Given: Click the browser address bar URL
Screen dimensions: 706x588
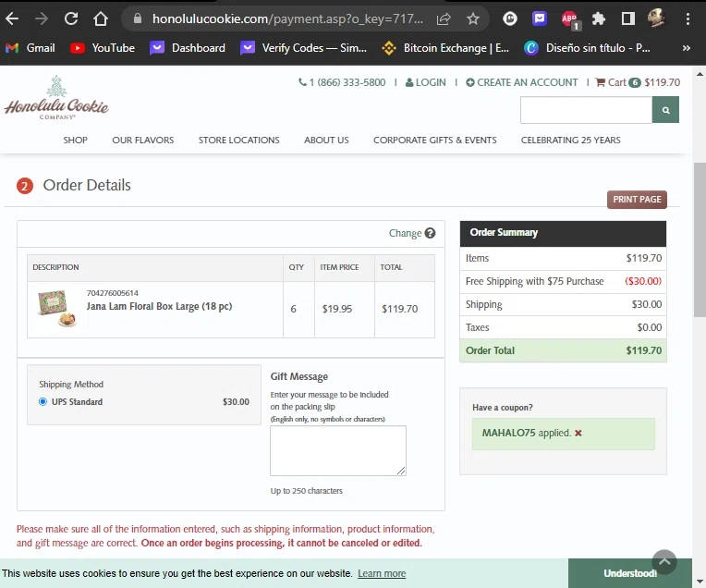Looking at the screenshot, I should (x=287, y=18).
